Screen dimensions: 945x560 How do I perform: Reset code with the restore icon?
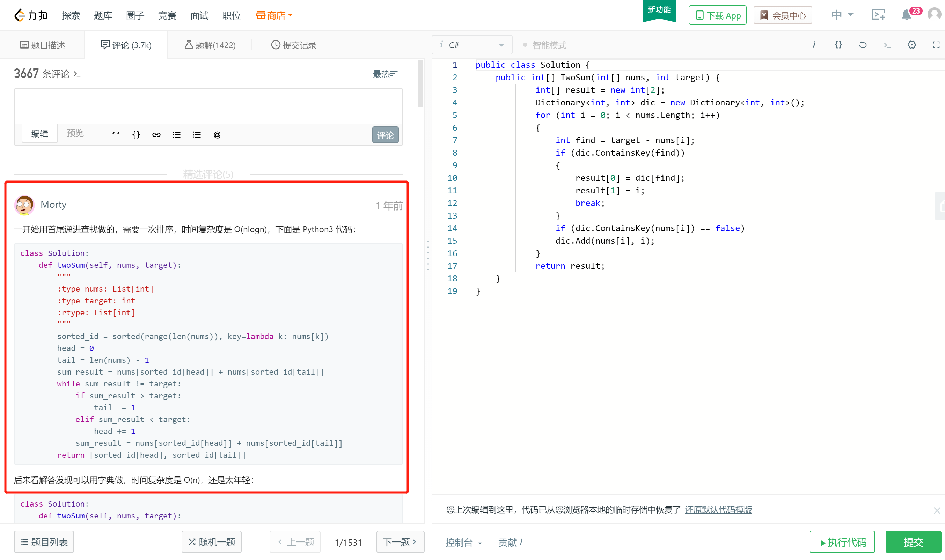[863, 45]
